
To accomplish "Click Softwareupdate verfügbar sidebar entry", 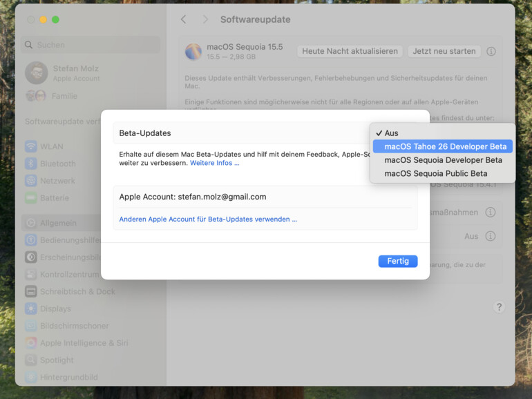I will tap(62, 121).
